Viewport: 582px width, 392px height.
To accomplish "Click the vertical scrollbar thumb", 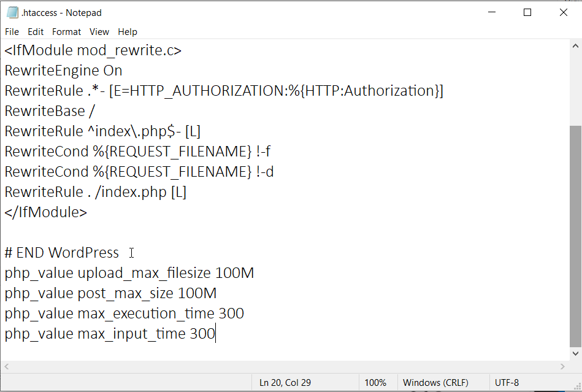I will pos(575,236).
